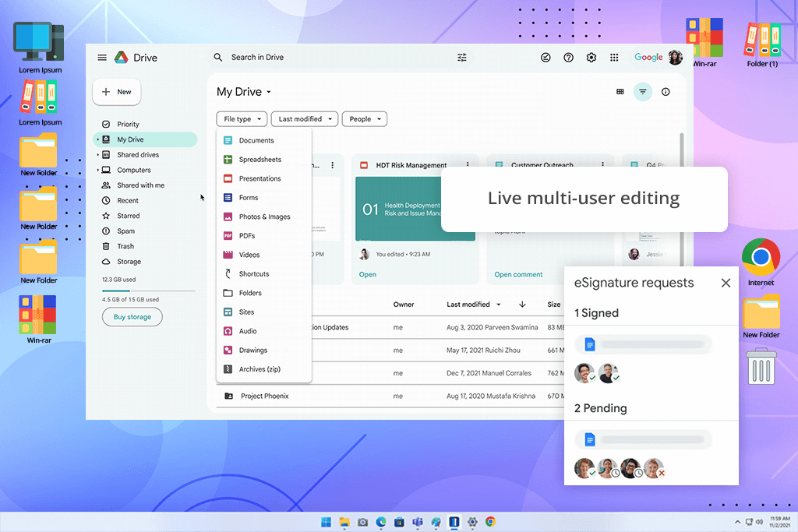Choose Sites in file type list

point(263,312)
